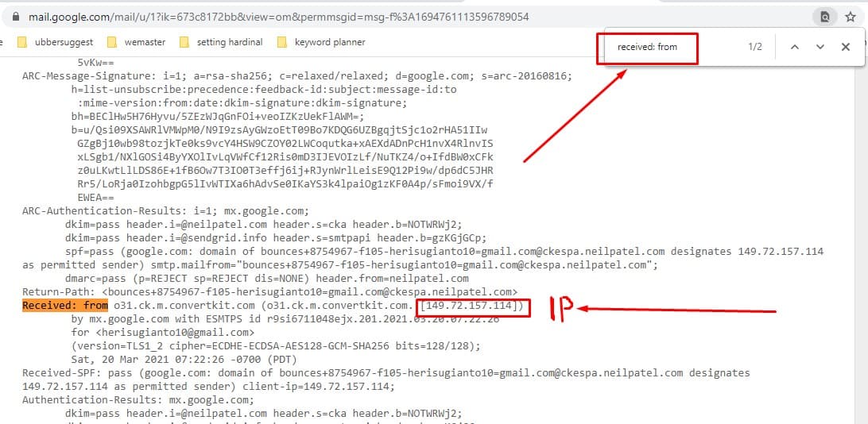Image resolution: width=868 pixels, height=424 pixels.
Task: Open the keyword planner bookmark folder
Action: [x=321, y=42]
